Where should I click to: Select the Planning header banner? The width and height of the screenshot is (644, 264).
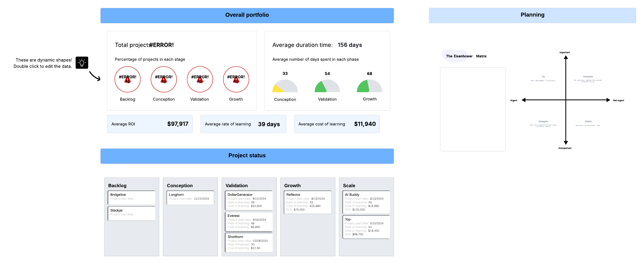532,15
